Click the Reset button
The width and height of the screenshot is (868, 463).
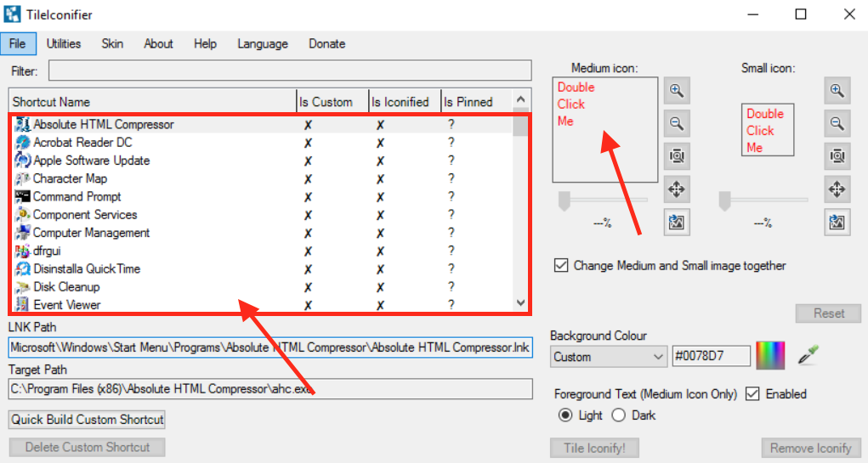[x=829, y=313]
